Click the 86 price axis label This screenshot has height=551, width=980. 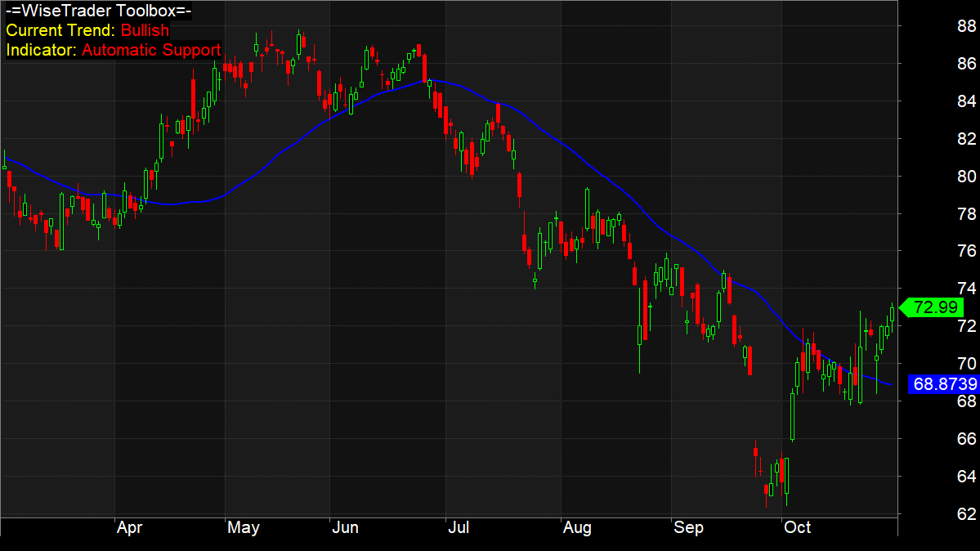(x=966, y=64)
